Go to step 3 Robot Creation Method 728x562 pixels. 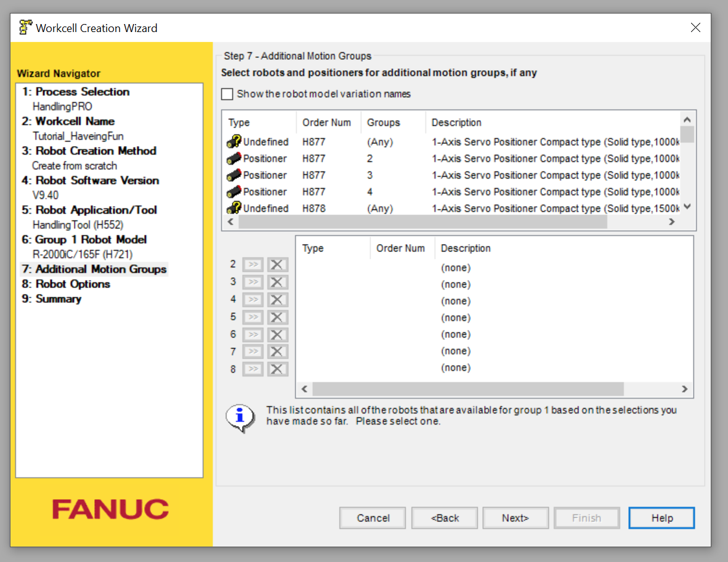(x=89, y=151)
